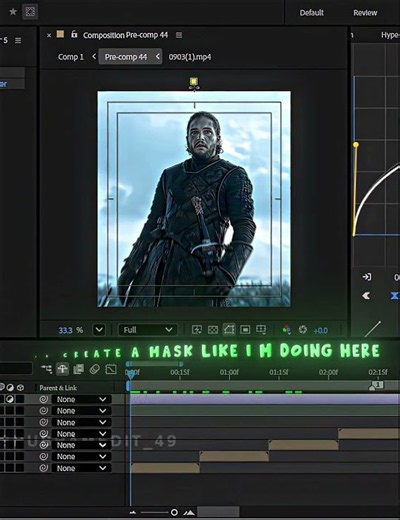Toggle adjustment layer switch on the top layer row
Viewport: 400px width, 520px height.
click(x=10, y=399)
